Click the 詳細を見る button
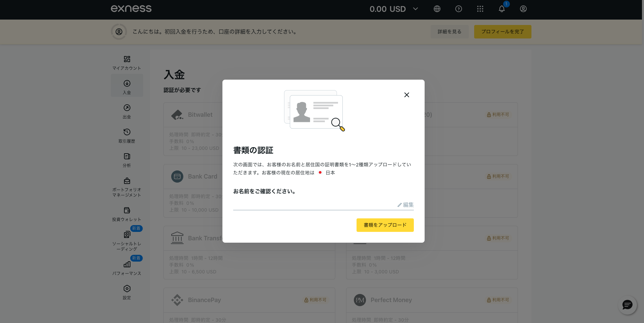The width and height of the screenshot is (644, 323). point(450,32)
